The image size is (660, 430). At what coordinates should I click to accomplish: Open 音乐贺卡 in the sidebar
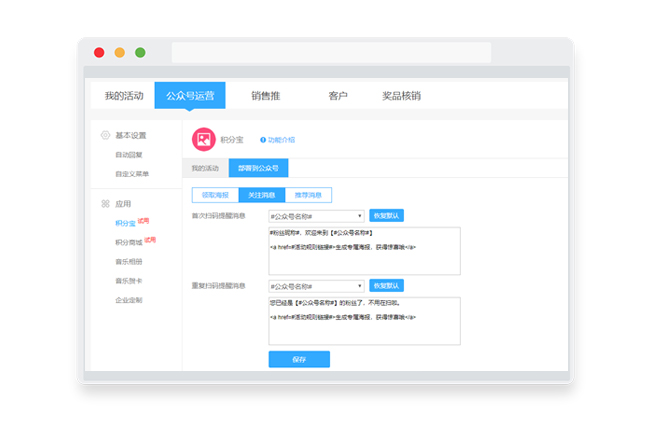[x=129, y=281]
